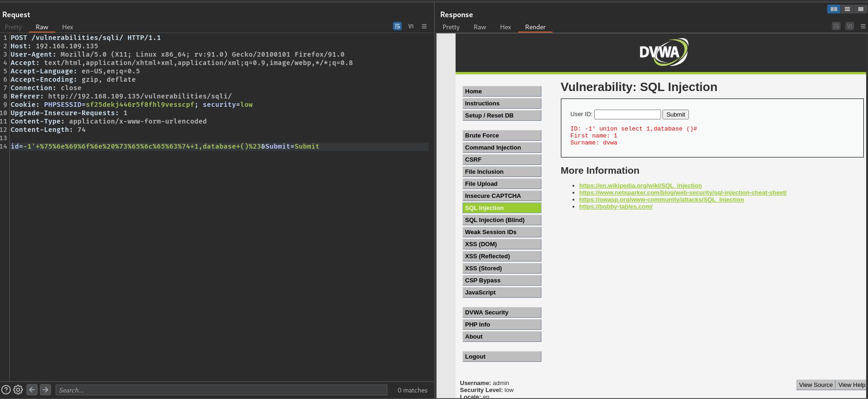
Task: Switch Response view to Pretty tab
Action: [x=451, y=27]
